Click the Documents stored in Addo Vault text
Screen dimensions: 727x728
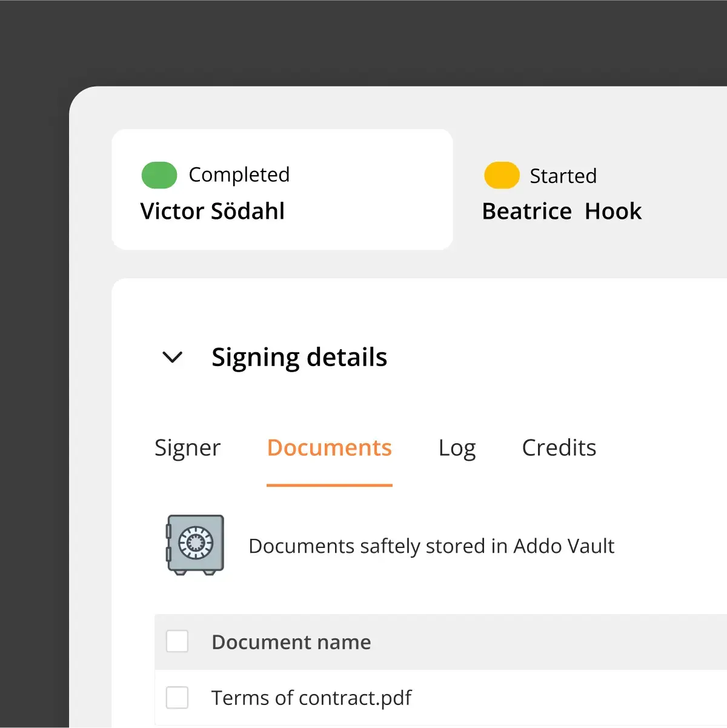431,546
